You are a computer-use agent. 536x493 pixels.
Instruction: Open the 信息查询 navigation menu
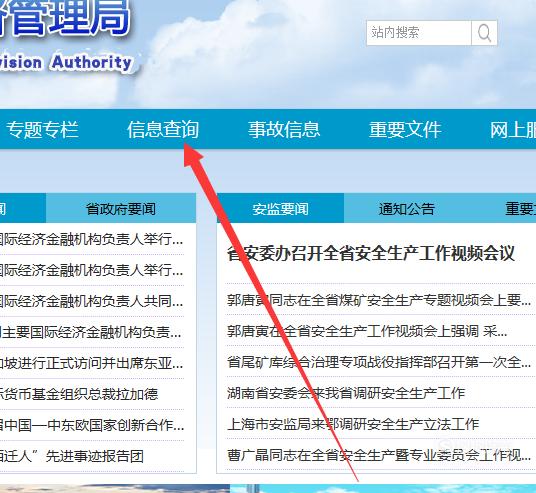(x=163, y=130)
